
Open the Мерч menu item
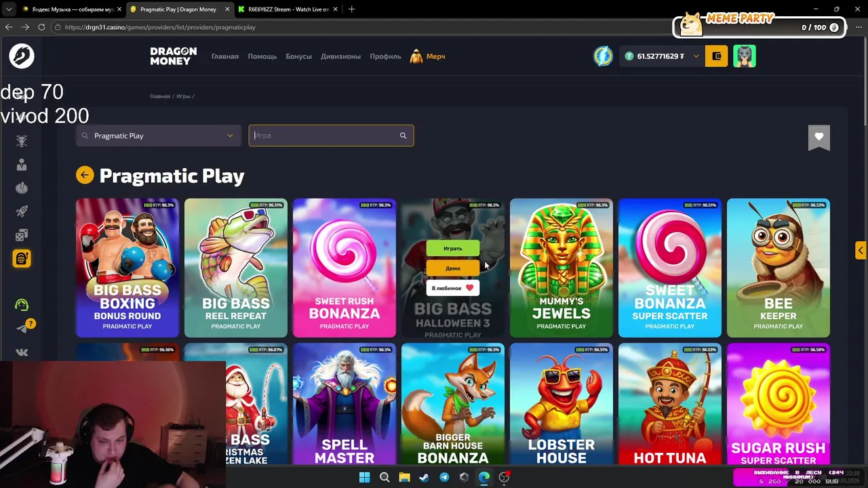pyautogui.click(x=436, y=56)
